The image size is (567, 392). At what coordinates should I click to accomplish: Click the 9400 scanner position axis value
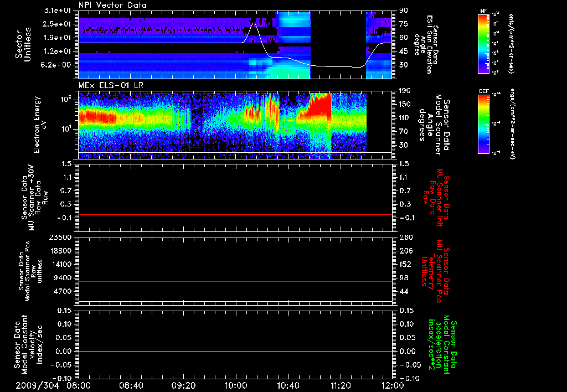click(63, 278)
